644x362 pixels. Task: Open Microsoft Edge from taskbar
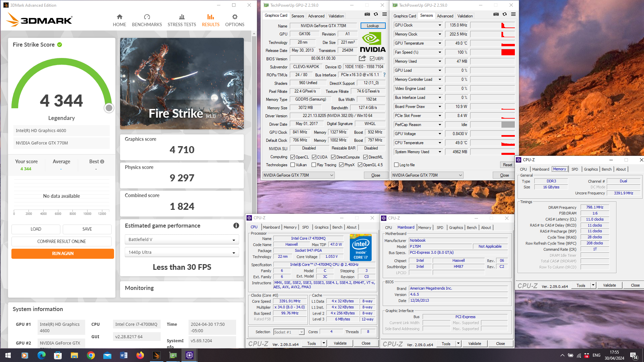[41, 355]
